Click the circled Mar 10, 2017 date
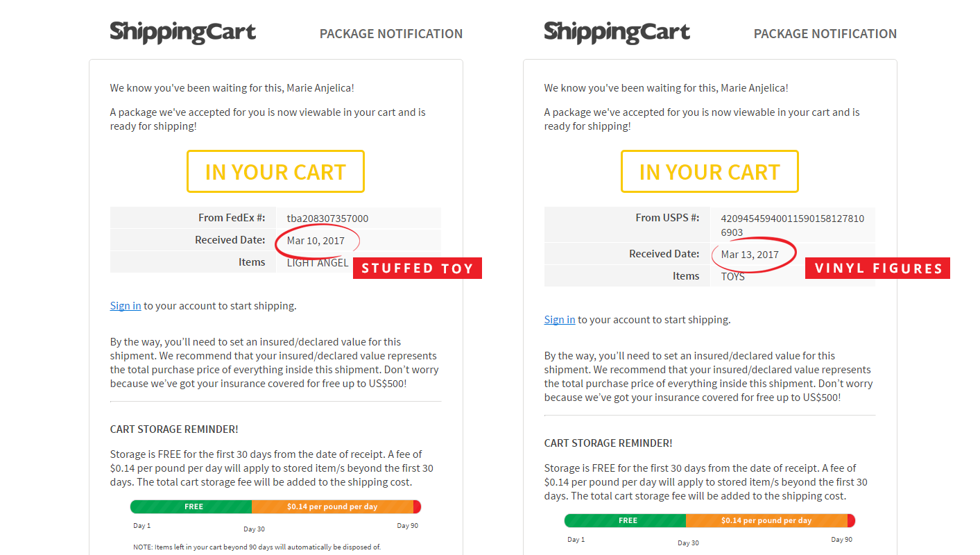This screenshot has width=980, height=555. [316, 240]
